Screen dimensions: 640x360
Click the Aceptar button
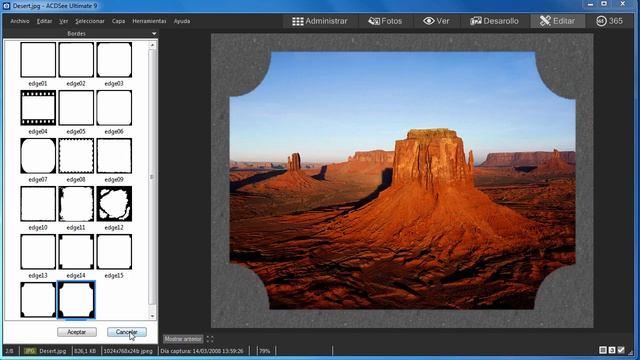(x=77, y=332)
